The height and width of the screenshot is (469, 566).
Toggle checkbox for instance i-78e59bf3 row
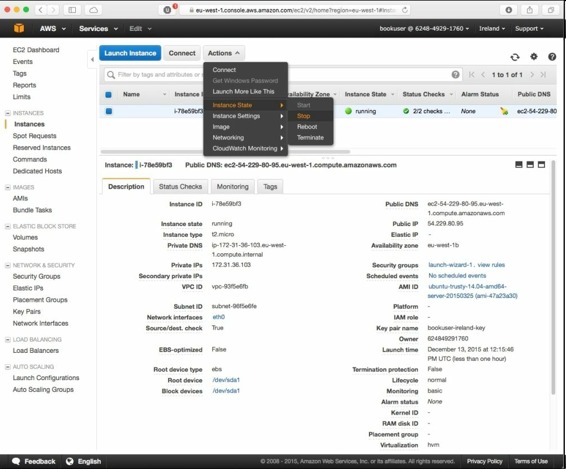pos(109,111)
